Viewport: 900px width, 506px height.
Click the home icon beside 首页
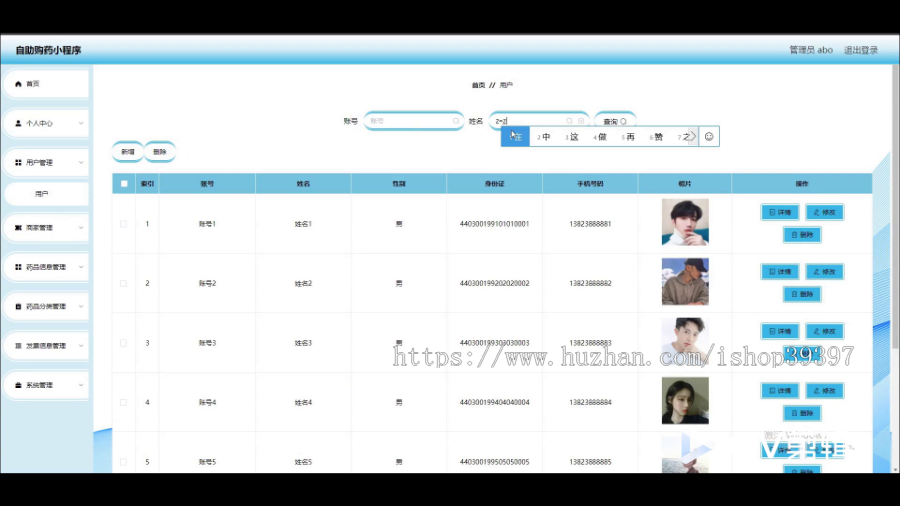[x=18, y=84]
